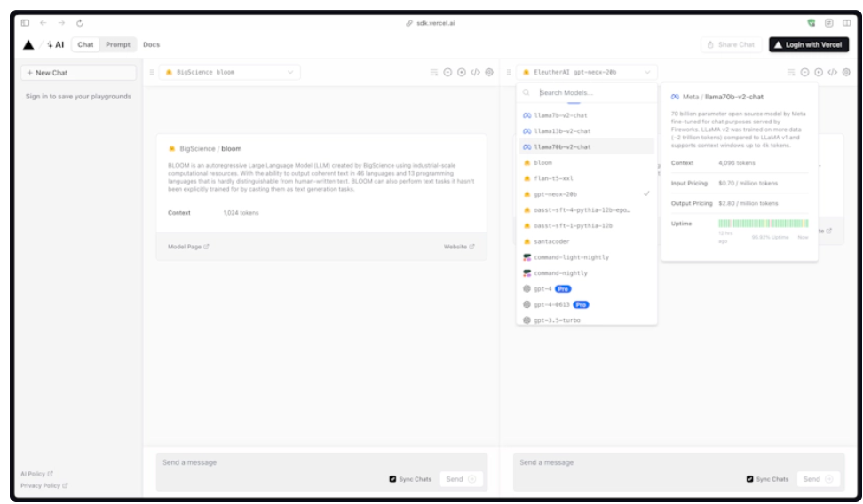This screenshot has height=504, width=863.
Task: Go back with the browser back arrow
Action: click(x=43, y=22)
